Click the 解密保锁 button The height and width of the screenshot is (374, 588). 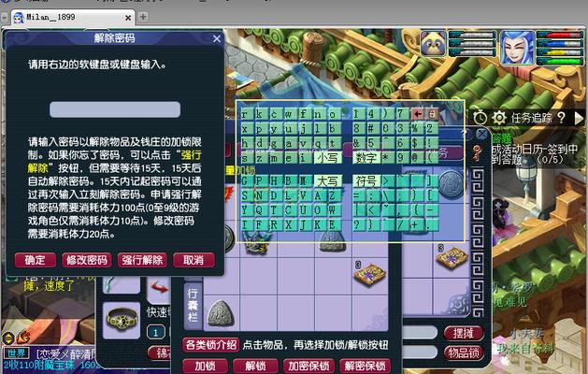(365, 366)
